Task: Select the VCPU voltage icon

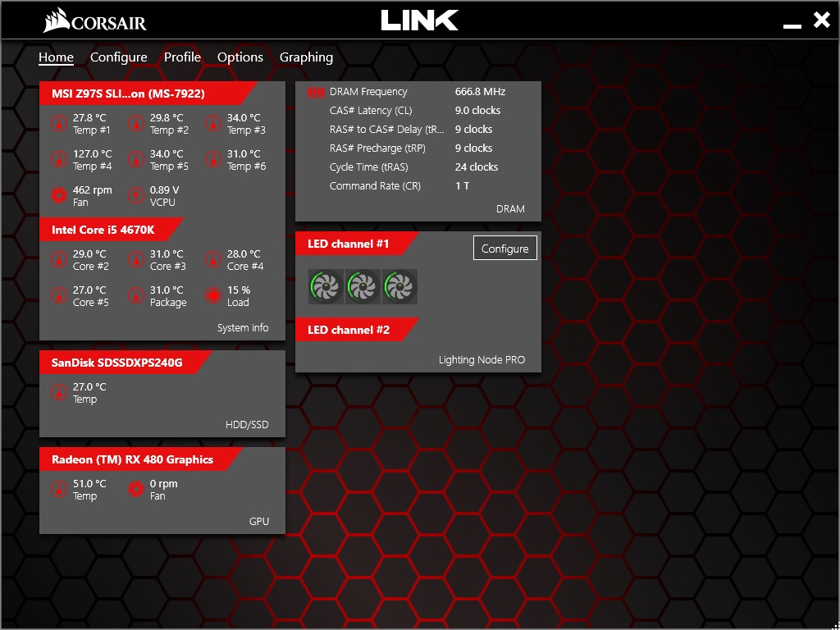Action: (x=136, y=195)
